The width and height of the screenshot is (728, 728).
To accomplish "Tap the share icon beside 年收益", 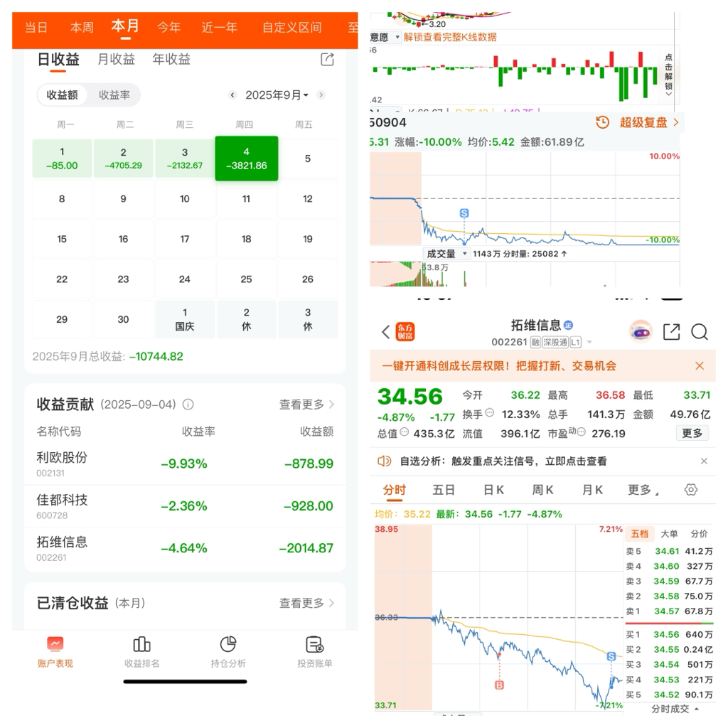I will (327, 59).
